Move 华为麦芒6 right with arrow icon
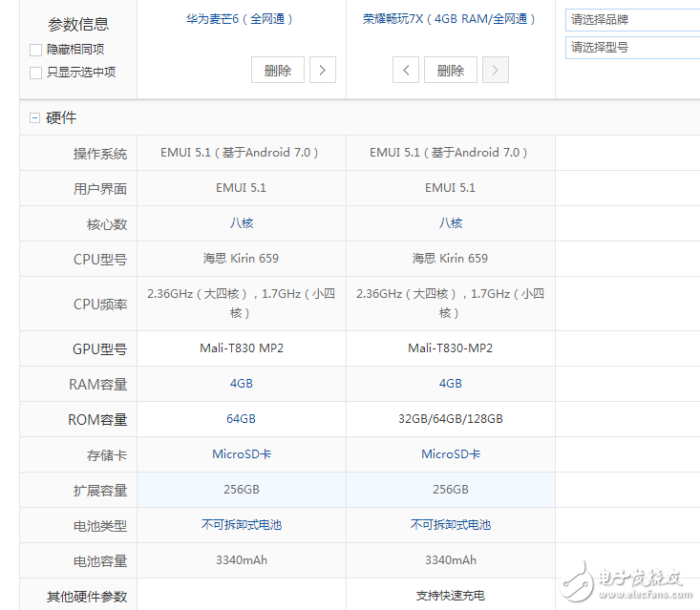Viewport: 700px width, 610px height. point(323,70)
